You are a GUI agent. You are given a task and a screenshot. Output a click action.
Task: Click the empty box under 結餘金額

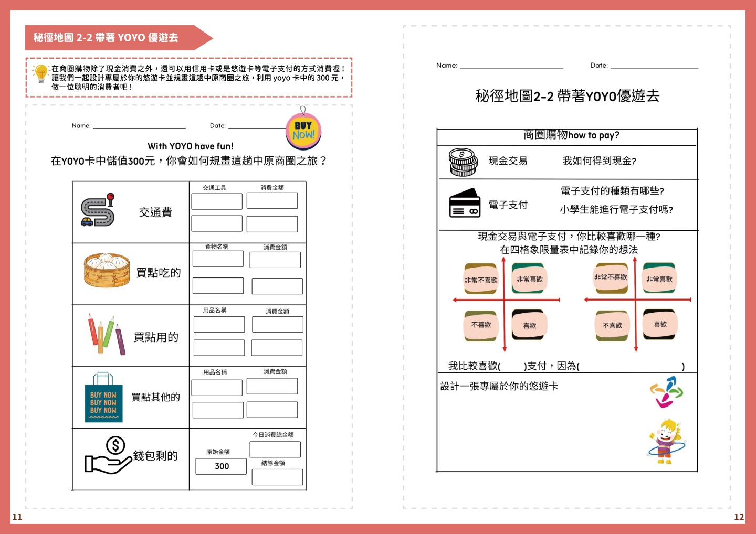pos(277,477)
